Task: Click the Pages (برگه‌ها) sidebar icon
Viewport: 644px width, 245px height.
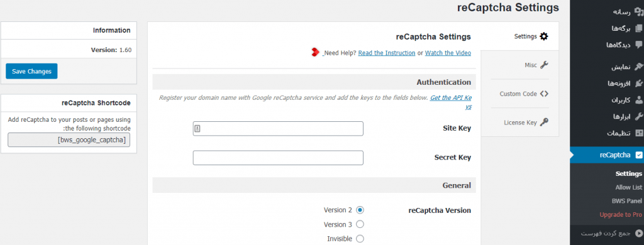Action: 638,28
